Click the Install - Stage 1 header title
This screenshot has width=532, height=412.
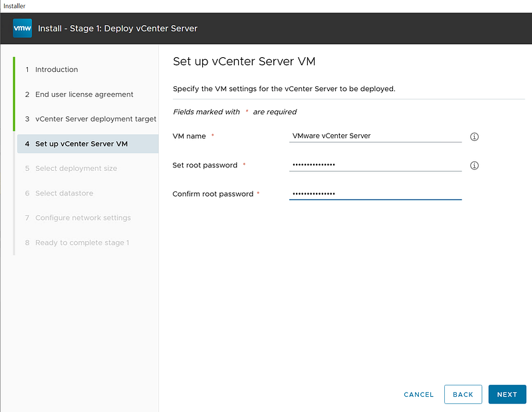[118, 29]
